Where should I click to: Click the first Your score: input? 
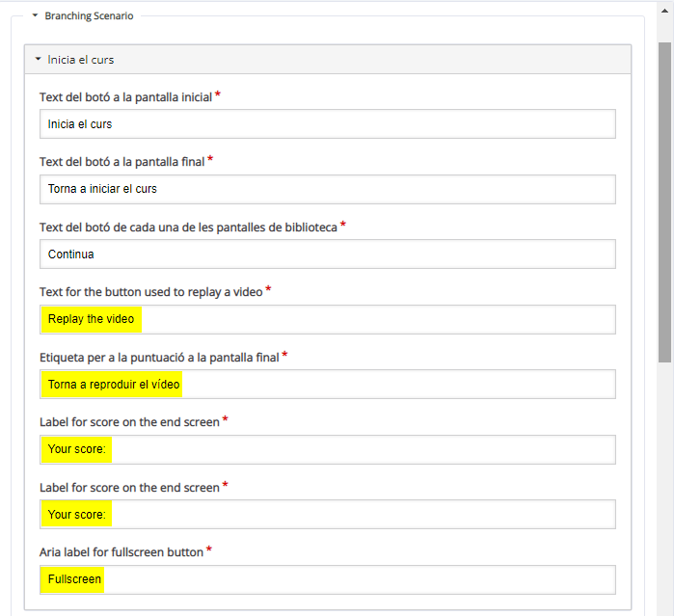point(328,449)
